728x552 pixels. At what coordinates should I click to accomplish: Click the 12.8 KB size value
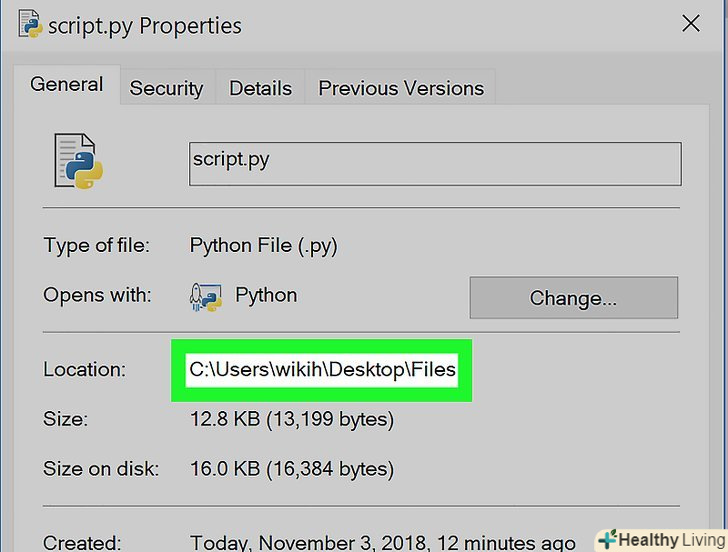pos(291,420)
